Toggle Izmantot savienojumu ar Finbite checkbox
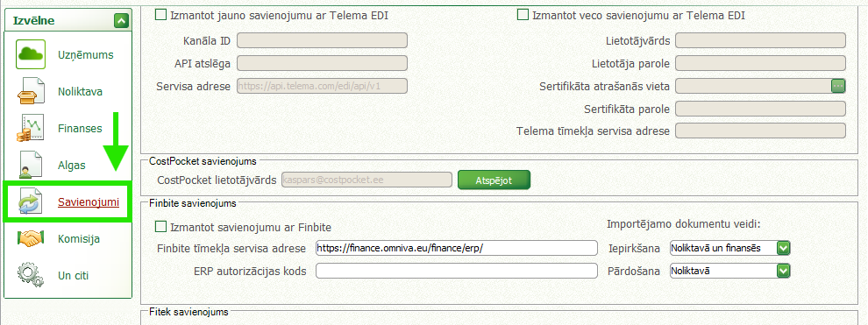The height and width of the screenshot is (325, 868). click(x=160, y=227)
